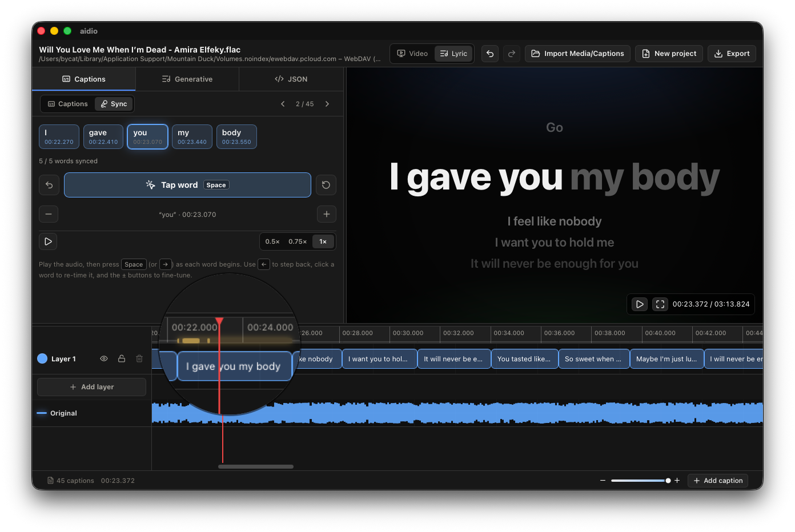Toggle Layer 1 visibility eye
This screenshot has width=795, height=532.
tap(104, 358)
